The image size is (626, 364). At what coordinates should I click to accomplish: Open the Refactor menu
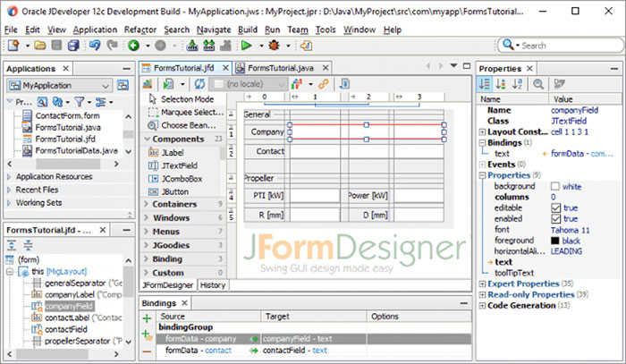click(x=140, y=30)
